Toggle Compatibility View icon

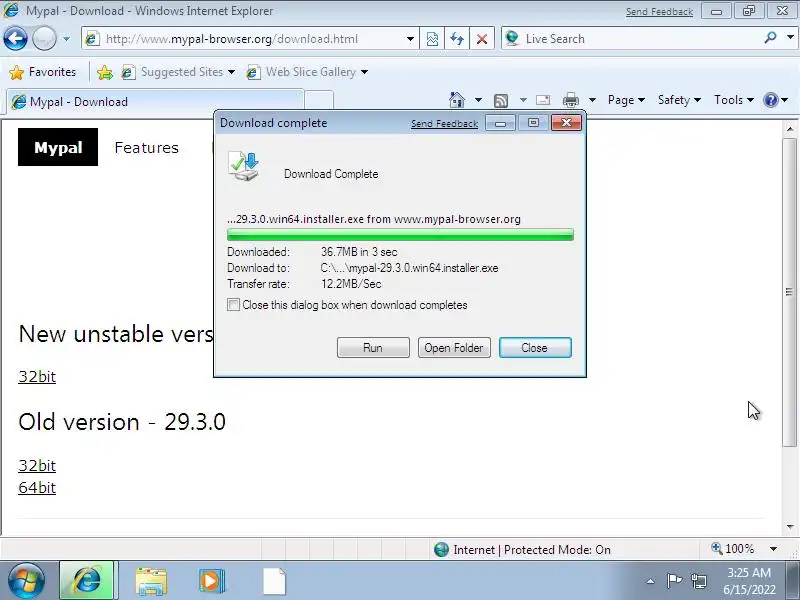pyautogui.click(x=432, y=39)
